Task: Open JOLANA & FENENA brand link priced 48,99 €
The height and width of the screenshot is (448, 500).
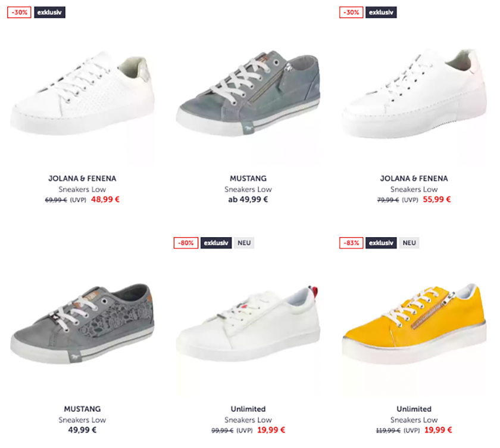Action: 82,178
